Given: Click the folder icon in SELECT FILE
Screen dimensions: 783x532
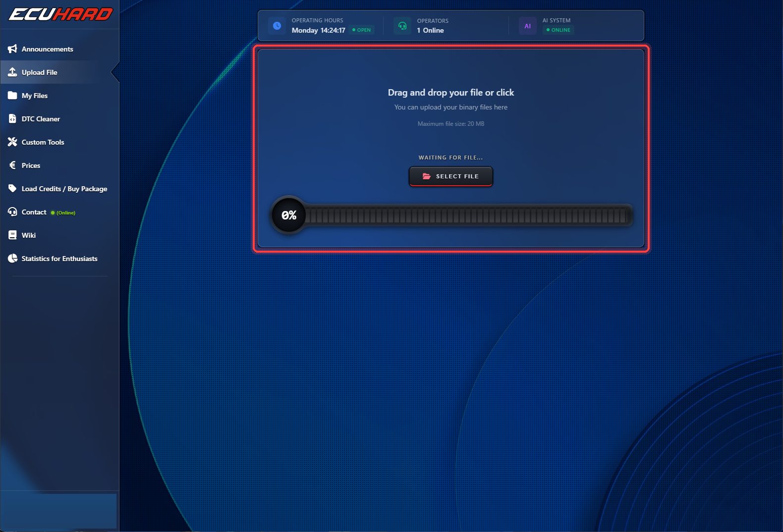Looking at the screenshot, I should click(426, 176).
